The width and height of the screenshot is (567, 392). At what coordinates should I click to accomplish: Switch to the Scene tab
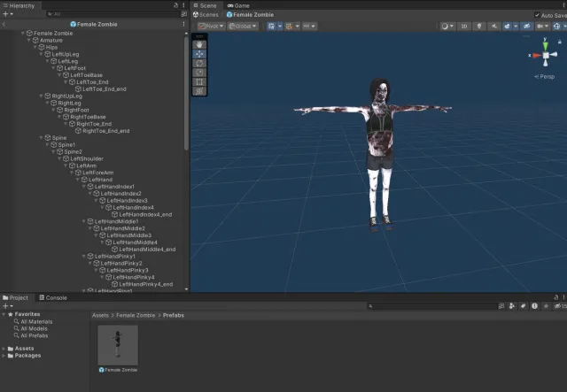point(205,5)
